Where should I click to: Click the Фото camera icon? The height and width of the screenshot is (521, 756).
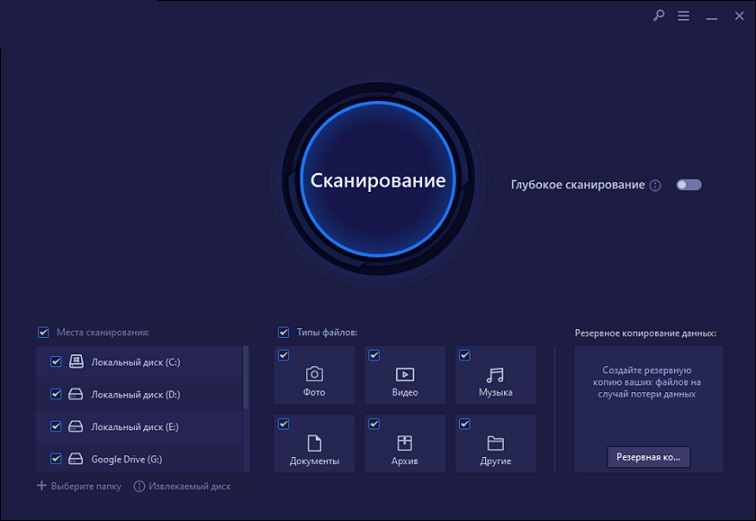click(x=314, y=374)
